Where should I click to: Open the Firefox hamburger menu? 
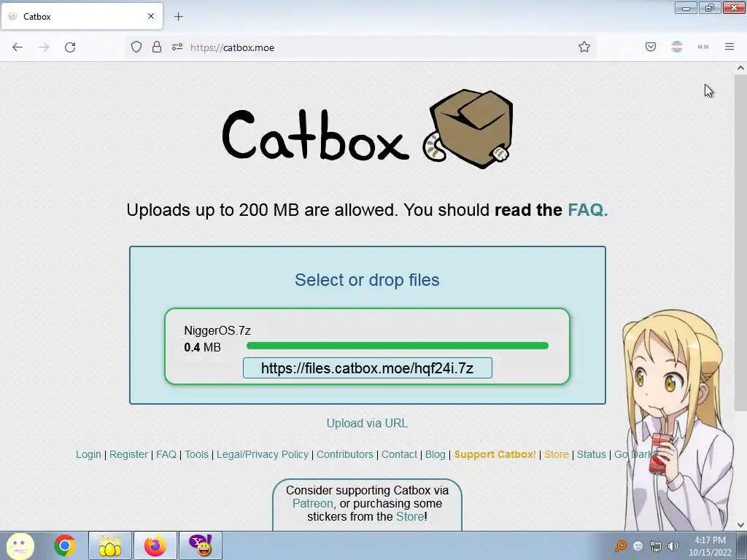pyautogui.click(x=729, y=47)
